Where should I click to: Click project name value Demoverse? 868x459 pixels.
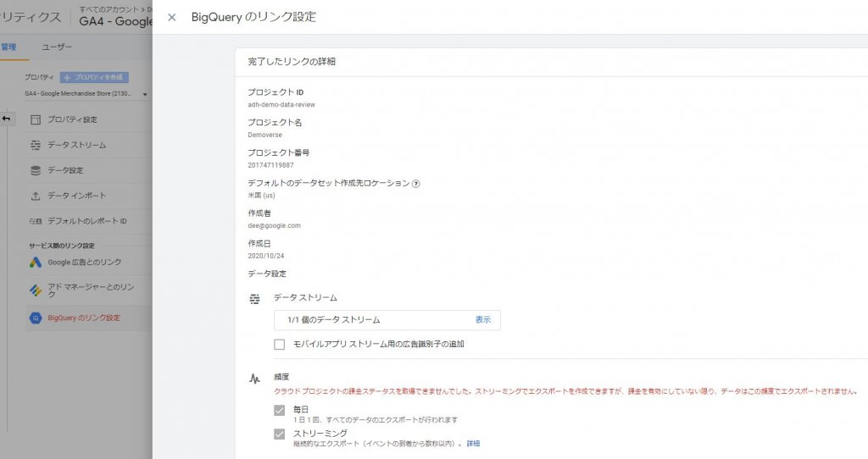[x=264, y=135]
